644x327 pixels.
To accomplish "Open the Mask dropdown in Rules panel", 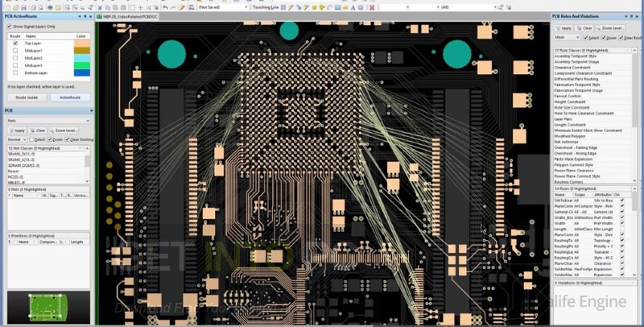I will pyautogui.click(x=568, y=37).
